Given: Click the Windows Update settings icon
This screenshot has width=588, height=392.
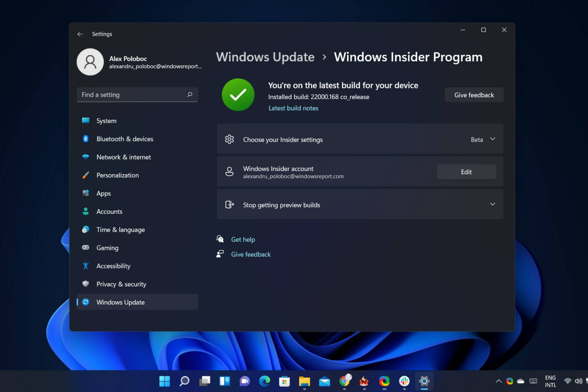Looking at the screenshot, I should tap(86, 302).
